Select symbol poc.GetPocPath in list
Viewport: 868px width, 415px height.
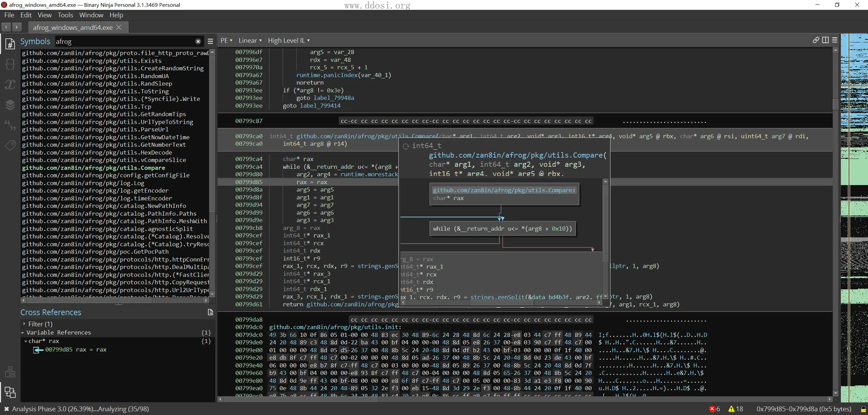coord(95,252)
